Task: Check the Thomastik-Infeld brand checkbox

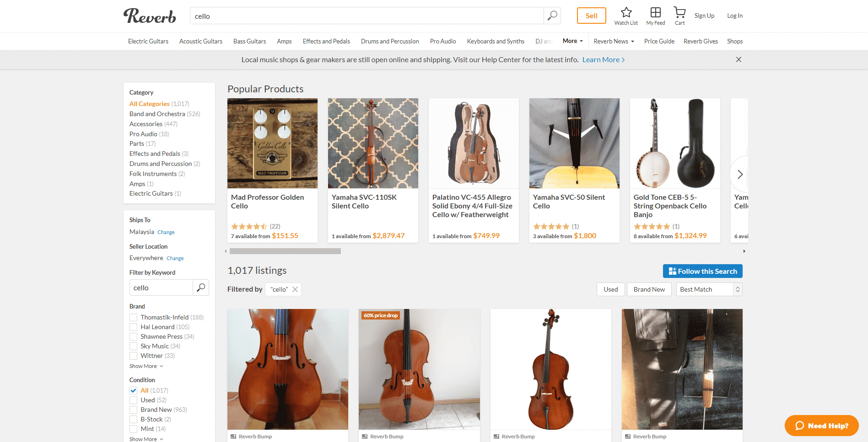Action: click(x=134, y=317)
